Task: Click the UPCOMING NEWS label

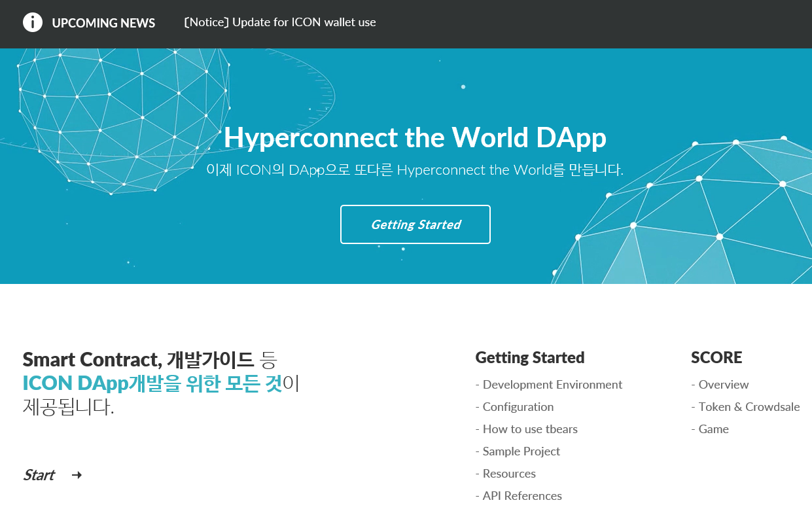Action: click(x=103, y=23)
